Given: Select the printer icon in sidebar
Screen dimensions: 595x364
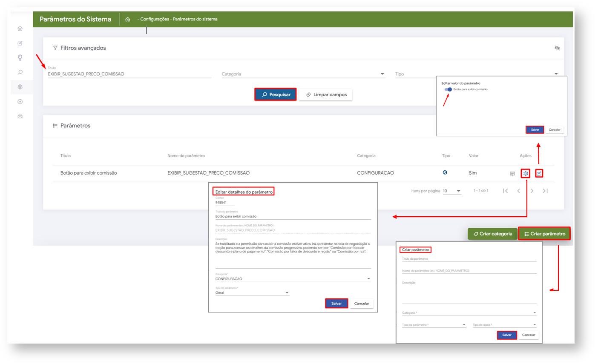Looking at the screenshot, I should (20, 116).
